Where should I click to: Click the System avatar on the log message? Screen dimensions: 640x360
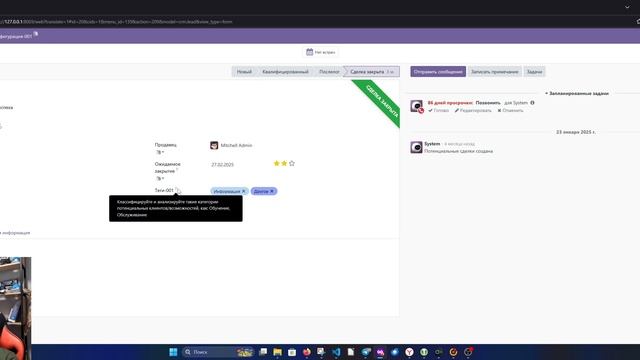pyautogui.click(x=416, y=147)
